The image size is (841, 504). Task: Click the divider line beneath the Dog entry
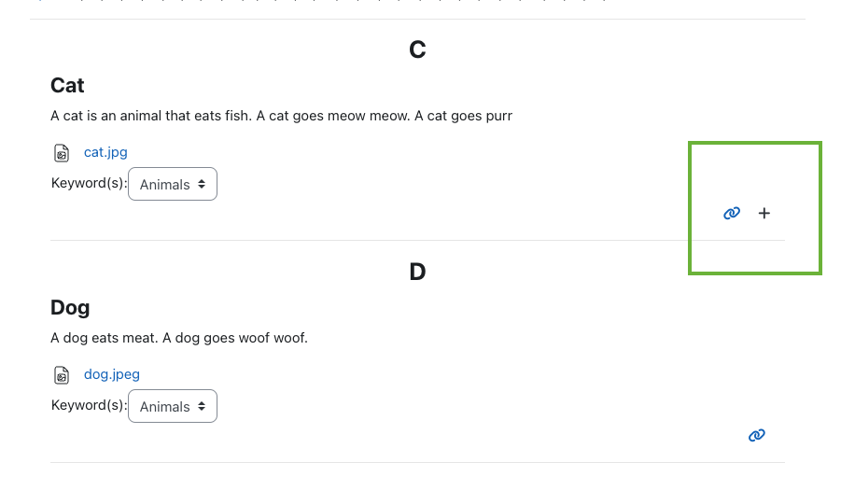click(417, 462)
